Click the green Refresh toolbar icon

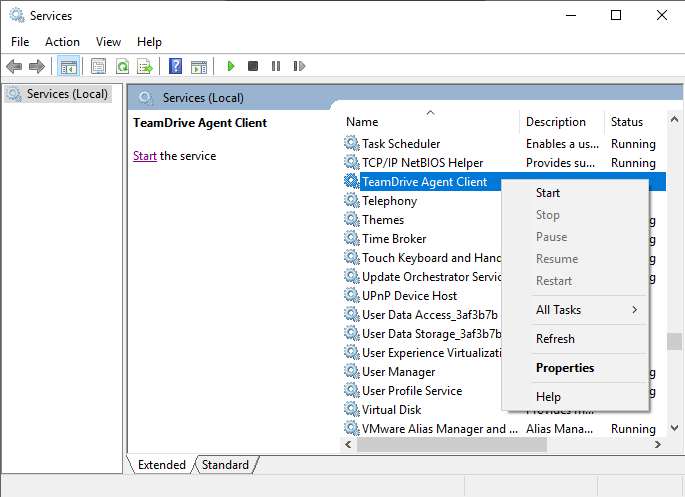[122, 66]
